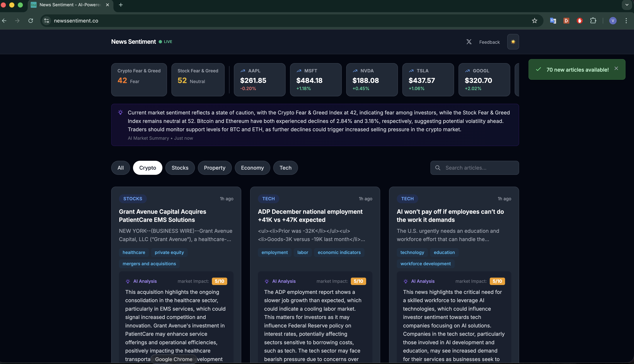The width and height of the screenshot is (634, 364).
Task: Click the magnifier icon in the search bar
Action: click(x=438, y=168)
